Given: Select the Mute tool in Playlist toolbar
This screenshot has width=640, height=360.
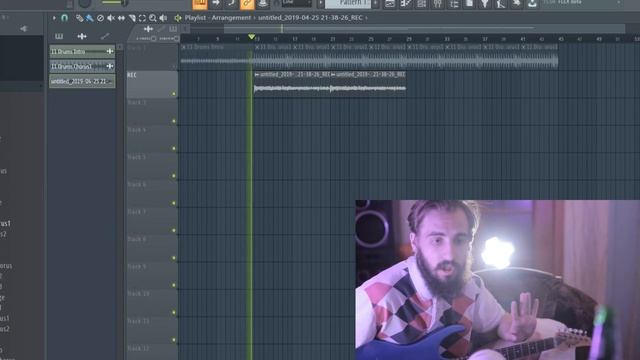Looking at the screenshot, I should [111, 18].
